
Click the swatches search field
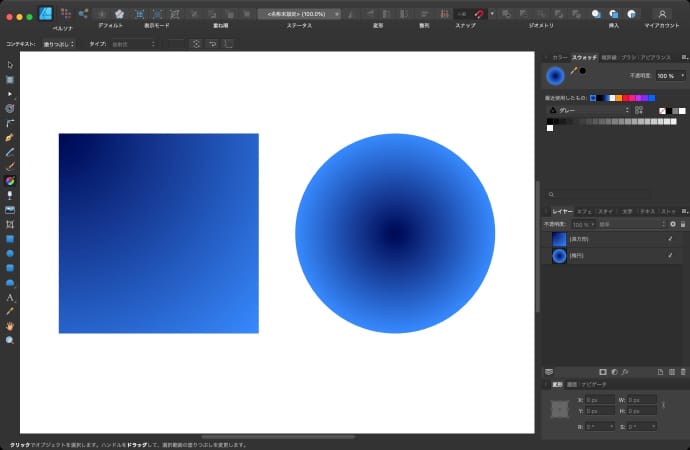coord(612,195)
